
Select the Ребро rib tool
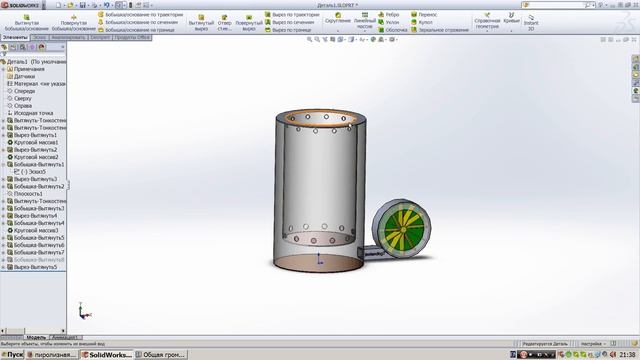pos(389,15)
